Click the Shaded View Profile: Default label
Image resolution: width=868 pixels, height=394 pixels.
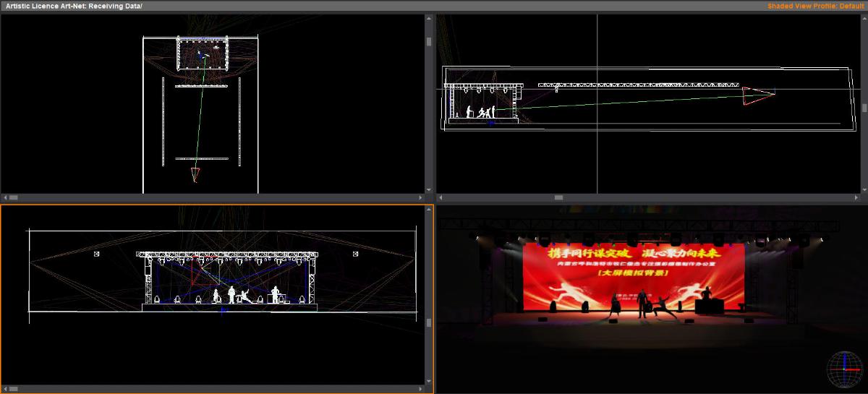pos(815,6)
